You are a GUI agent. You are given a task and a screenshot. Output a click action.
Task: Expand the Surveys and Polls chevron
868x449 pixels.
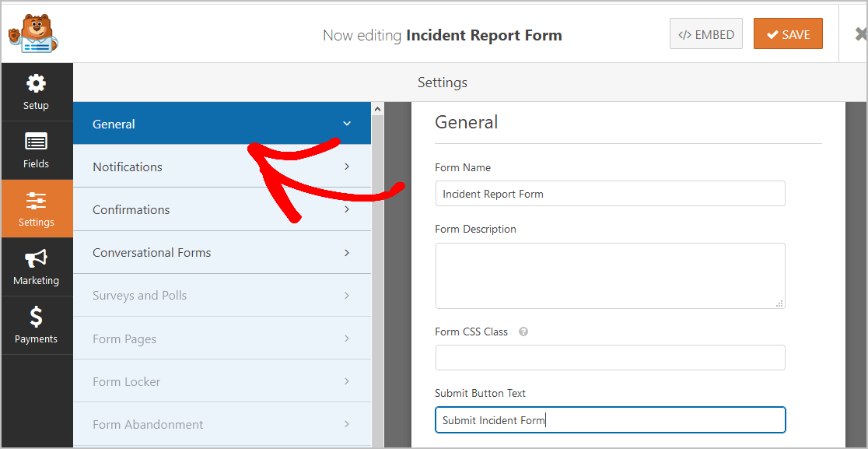pyautogui.click(x=347, y=296)
